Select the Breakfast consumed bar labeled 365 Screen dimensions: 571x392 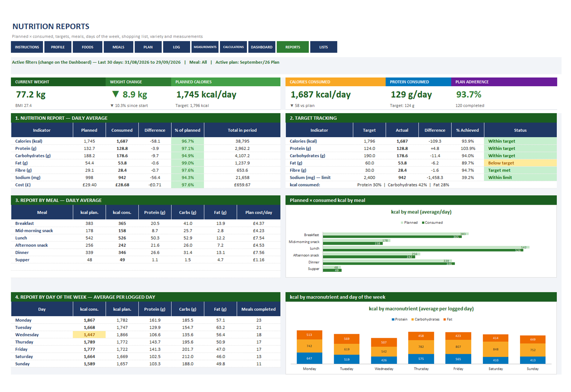point(392,237)
